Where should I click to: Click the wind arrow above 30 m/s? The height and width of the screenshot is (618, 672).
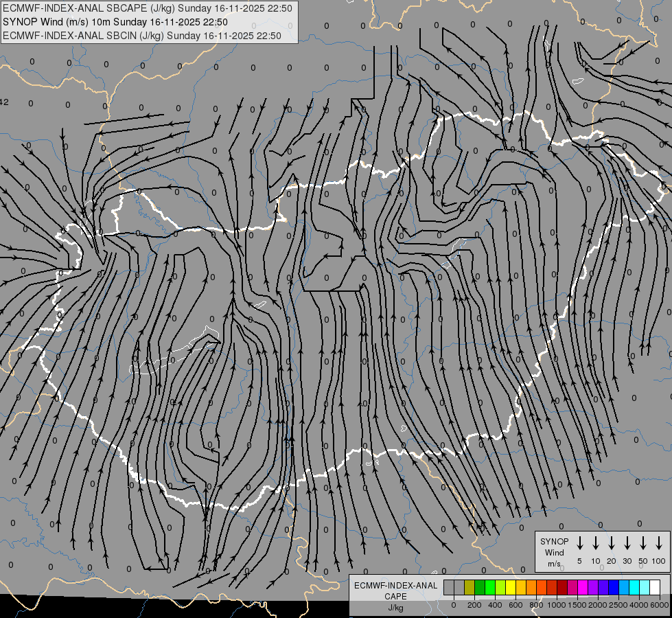[x=627, y=542]
